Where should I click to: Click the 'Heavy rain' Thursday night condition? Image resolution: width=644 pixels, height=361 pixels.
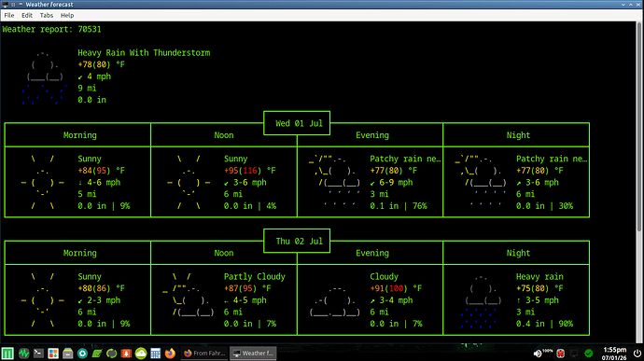pyautogui.click(x=539, y=276)
